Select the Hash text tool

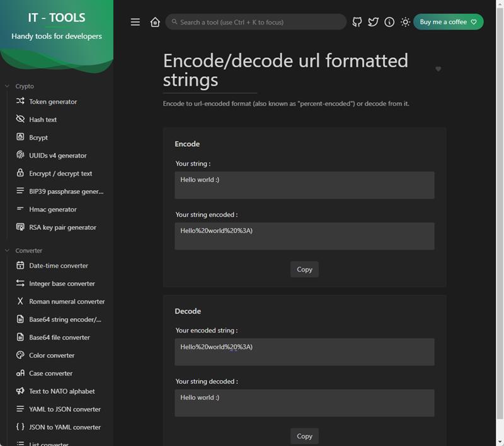point(47,119)
